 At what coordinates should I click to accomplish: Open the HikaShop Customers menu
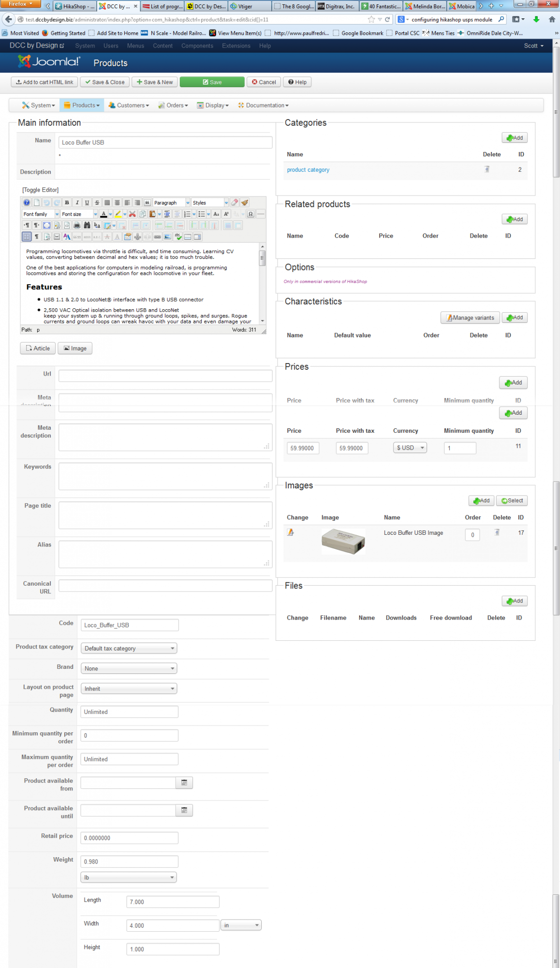pos(129,105)
